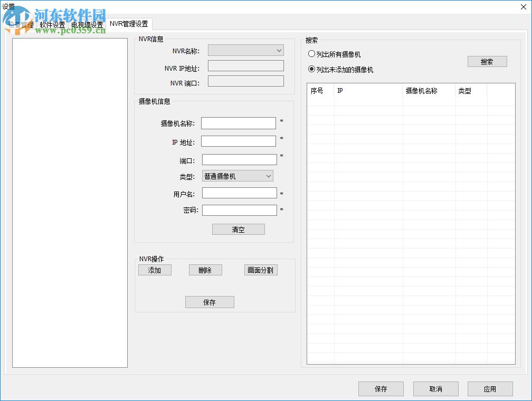The image size is (532, 401).
Task: Click 保存 under NVR操作
Action: [210, 302]
